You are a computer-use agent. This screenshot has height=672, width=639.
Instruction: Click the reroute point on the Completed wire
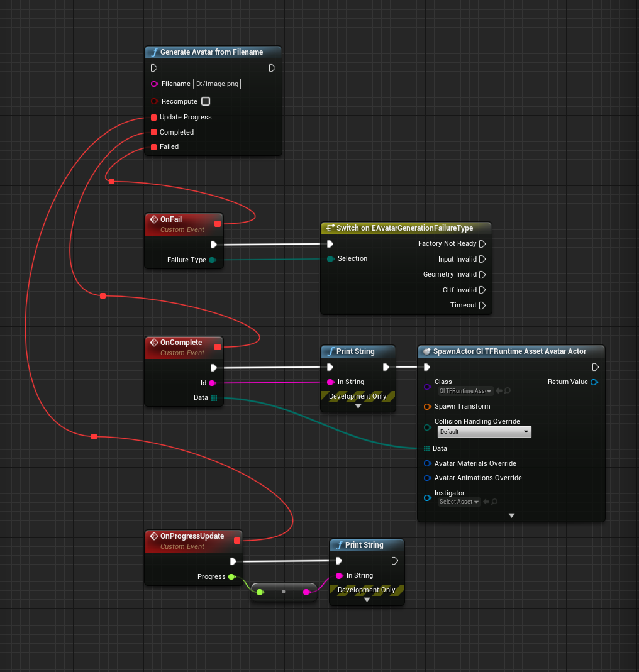click(103, 295)
